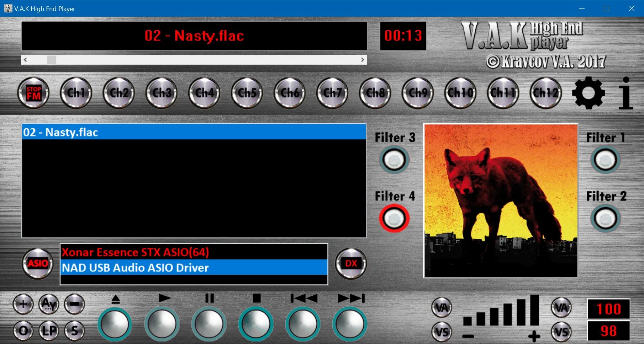Minimize the V.A.K High End Player window
Image resolution: width=644 pixels, height=344 pixels.
pos(582,8)
